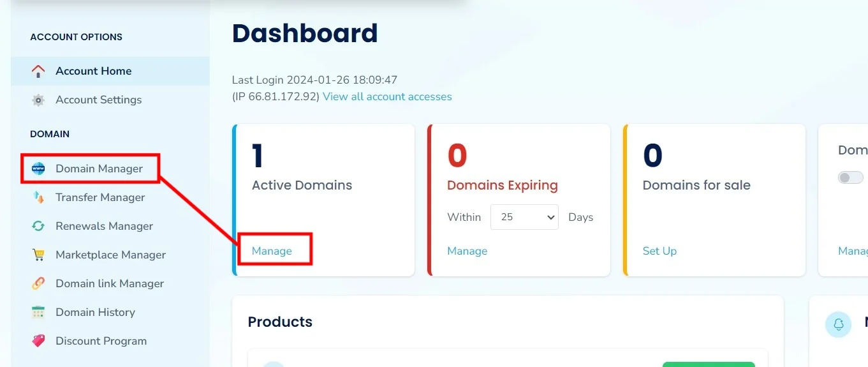Viewport: 868px width, 367px height.
Task: Click the Transfer Manager arrows icon
Action: coord(38,198)
